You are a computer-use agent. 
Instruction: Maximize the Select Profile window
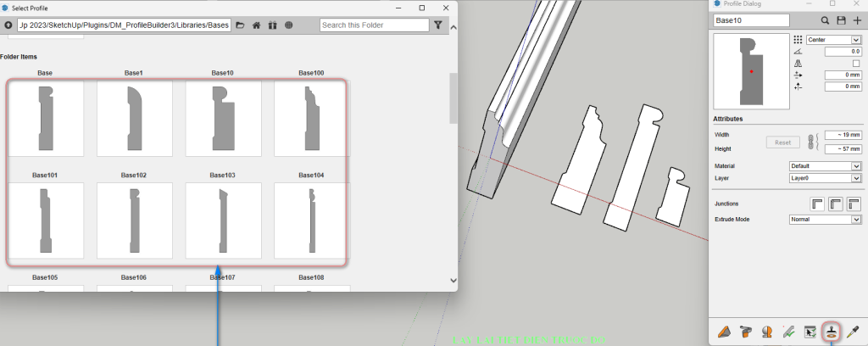[x=422, y=8]
